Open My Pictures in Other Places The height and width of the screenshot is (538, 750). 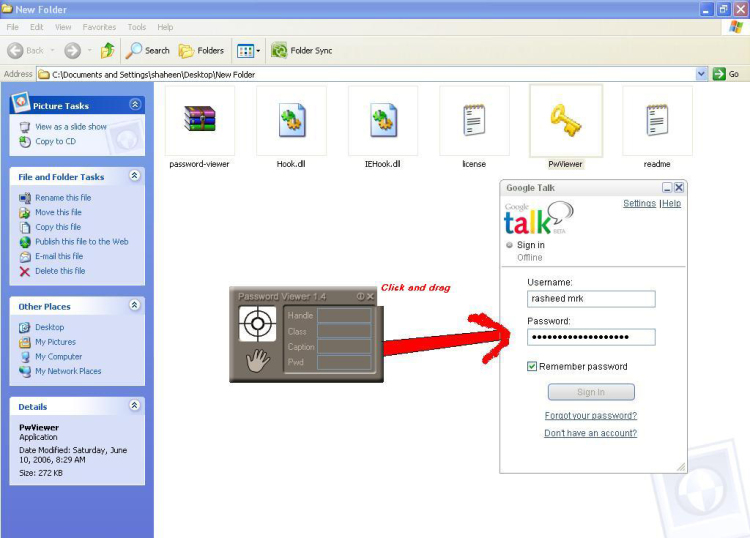55,342
